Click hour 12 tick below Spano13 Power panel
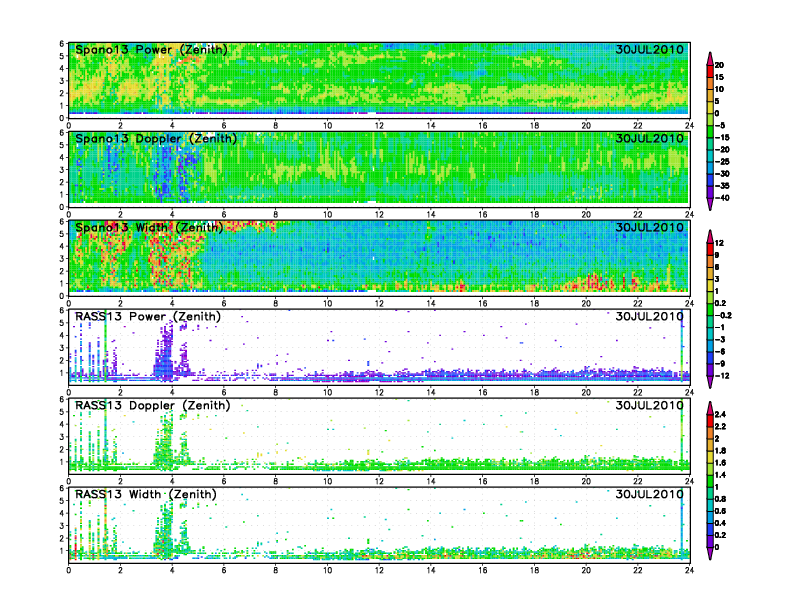The height and width of the screenshot is (612, 792). click(x=379, y=126)
